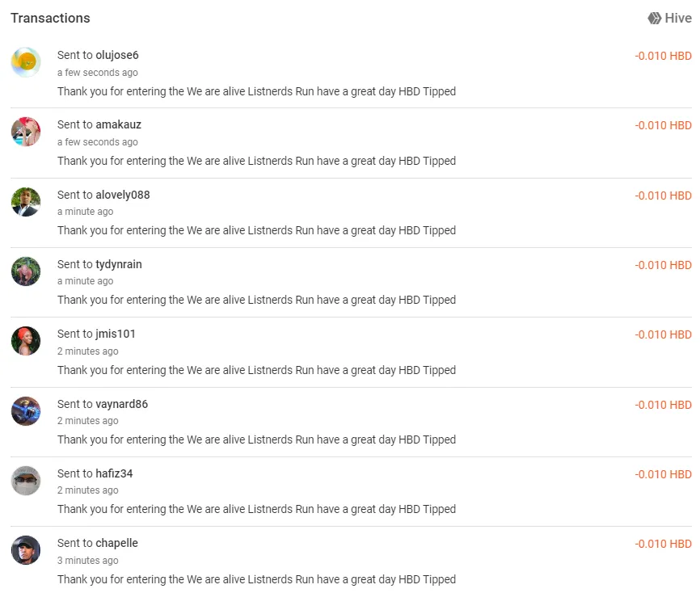The image size is (700, 593).
Task: Go to vaynard86's username link
Action: click(x=122, y=404)
